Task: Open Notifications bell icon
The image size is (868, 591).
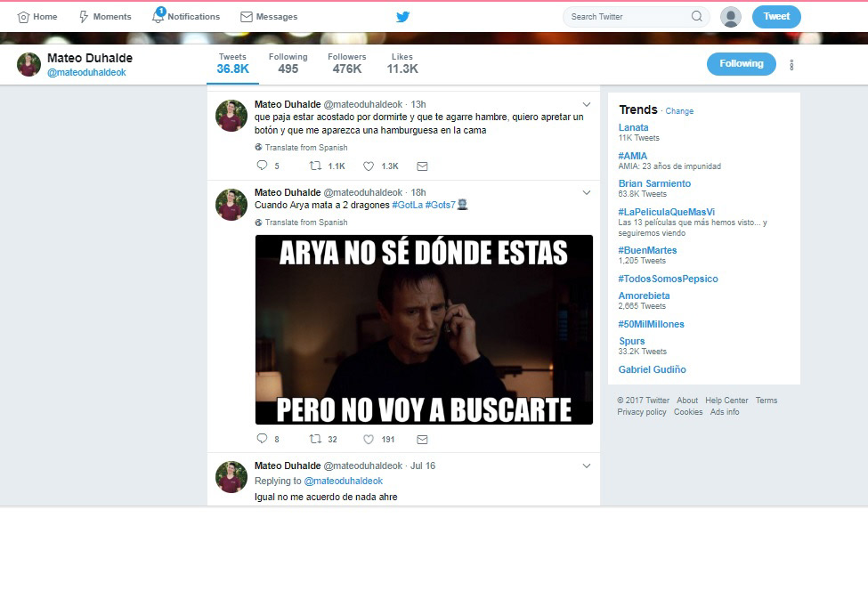Action: (158, 17)
